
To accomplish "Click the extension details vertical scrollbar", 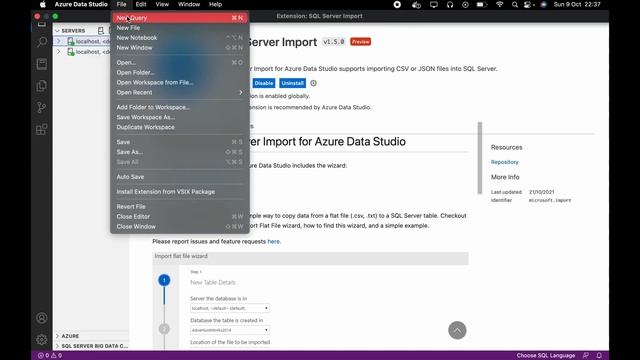I will pyautogui.click(x=480, y=158).
